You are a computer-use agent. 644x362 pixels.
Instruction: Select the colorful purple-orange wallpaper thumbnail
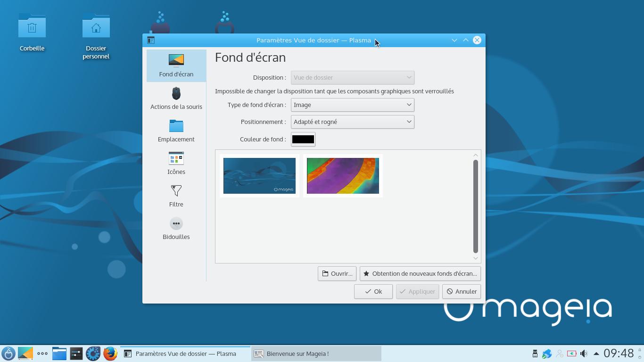coord(343,176)
